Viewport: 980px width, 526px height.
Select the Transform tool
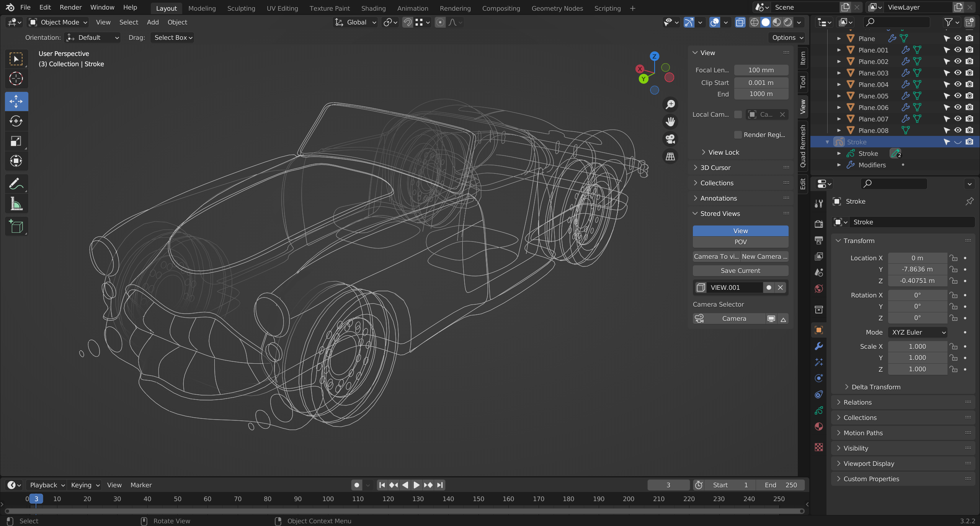(x=16, y=161)
